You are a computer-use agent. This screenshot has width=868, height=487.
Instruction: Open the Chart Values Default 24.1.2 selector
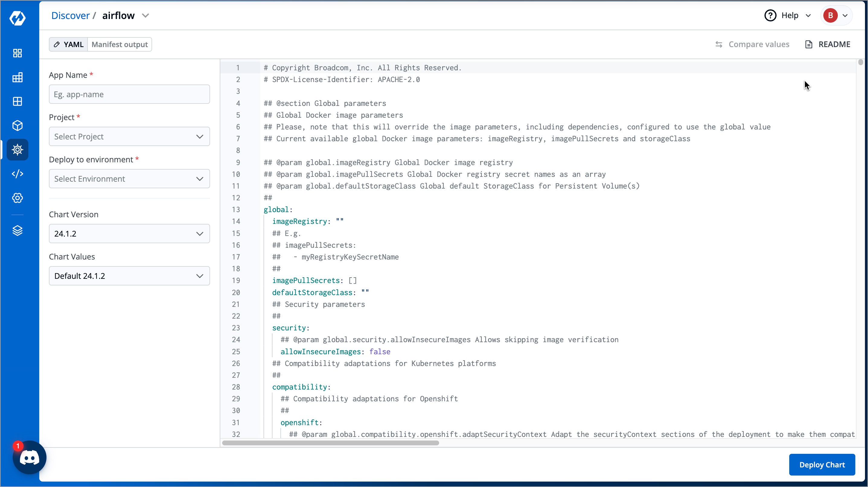point(129,275)
